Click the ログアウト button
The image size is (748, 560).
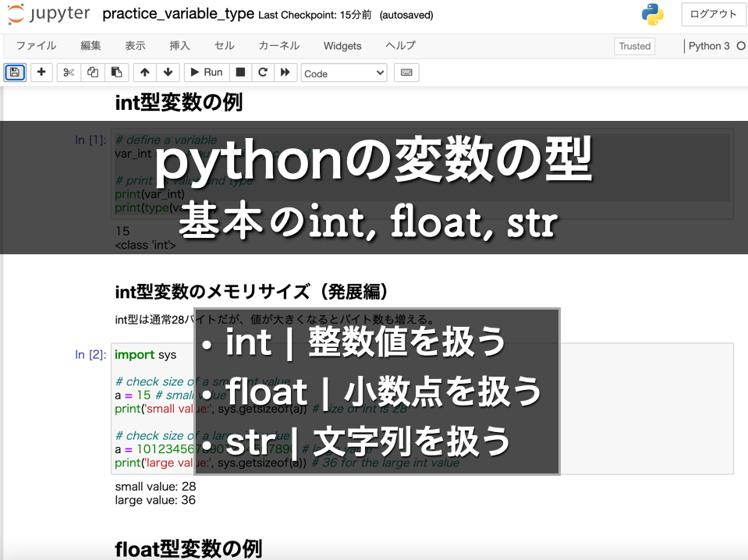712,14
